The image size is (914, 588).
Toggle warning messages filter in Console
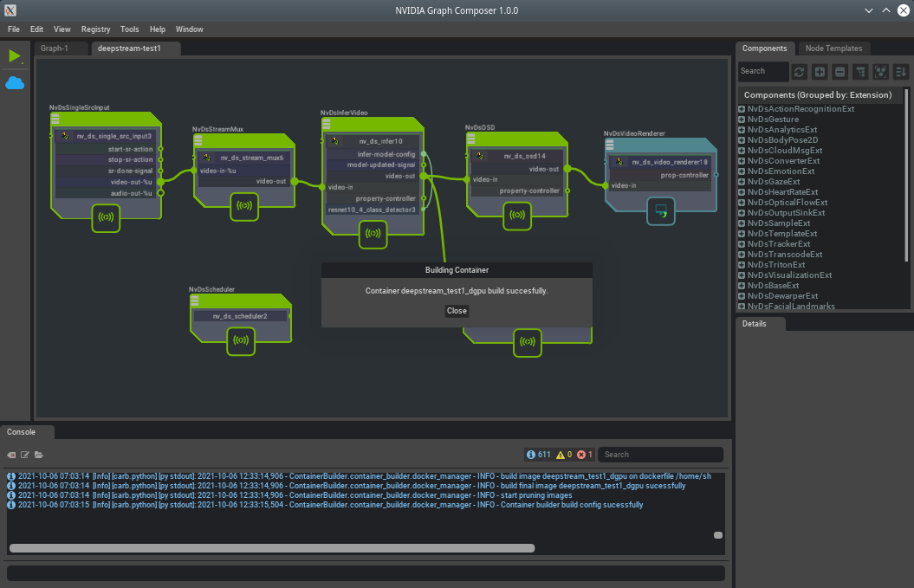point(564,455)
